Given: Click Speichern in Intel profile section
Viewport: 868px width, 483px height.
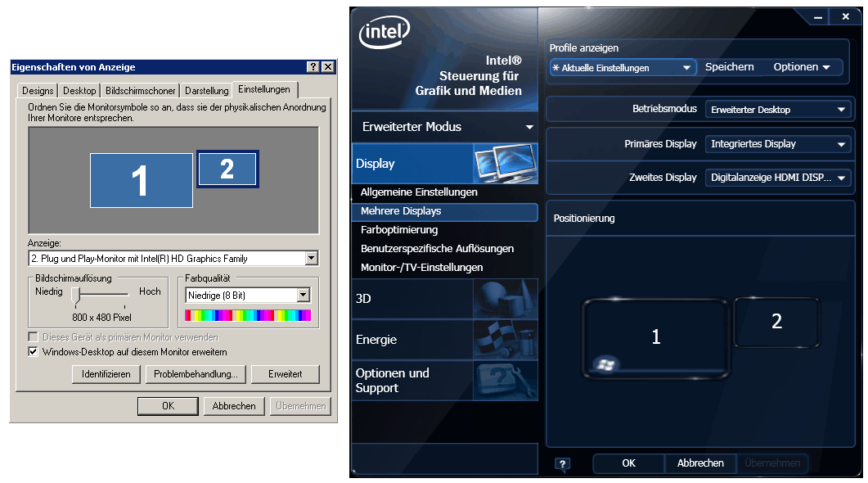Looking at the screenshot, I should (730, 67).
